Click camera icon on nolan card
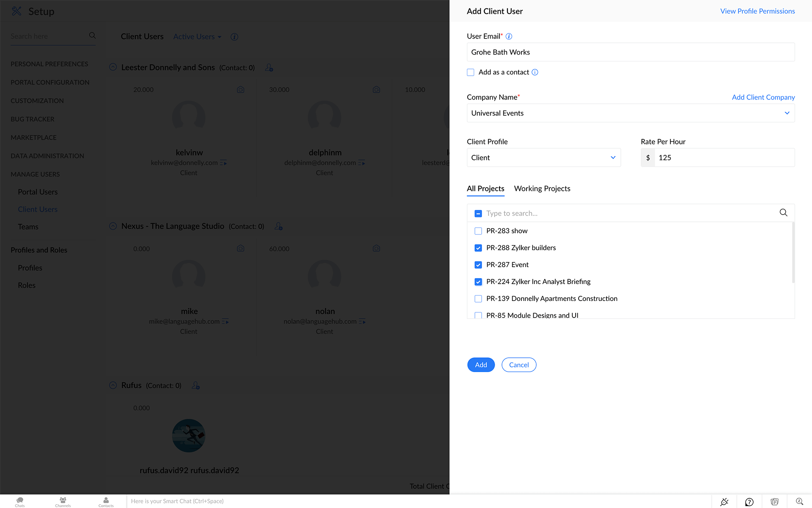 tap(376, 248)
